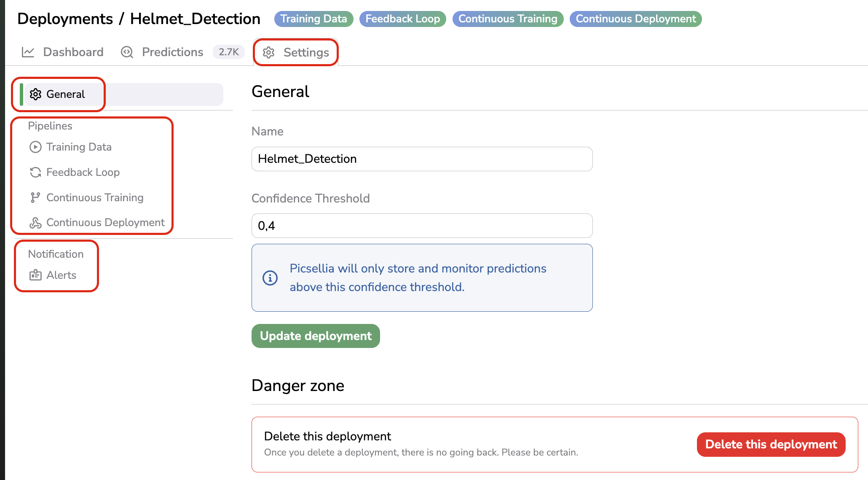Click the Update deployment button
The width and height of the screenshot is (868, 480).
(x=315, y=336)
